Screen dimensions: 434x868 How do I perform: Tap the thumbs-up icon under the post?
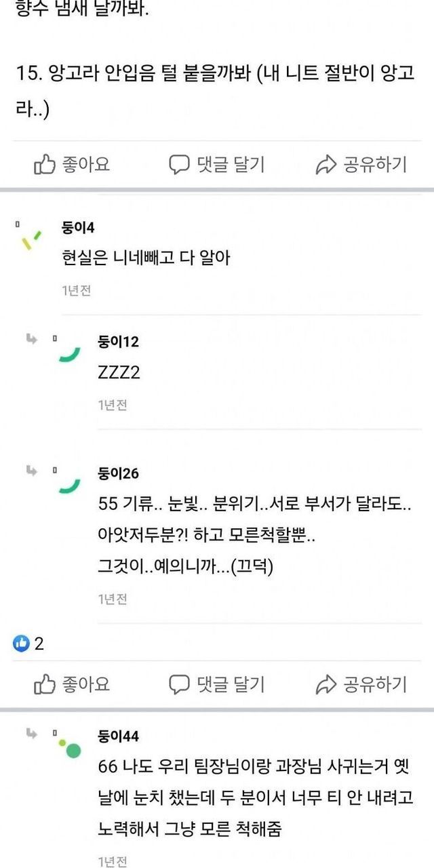click(45, 164)
